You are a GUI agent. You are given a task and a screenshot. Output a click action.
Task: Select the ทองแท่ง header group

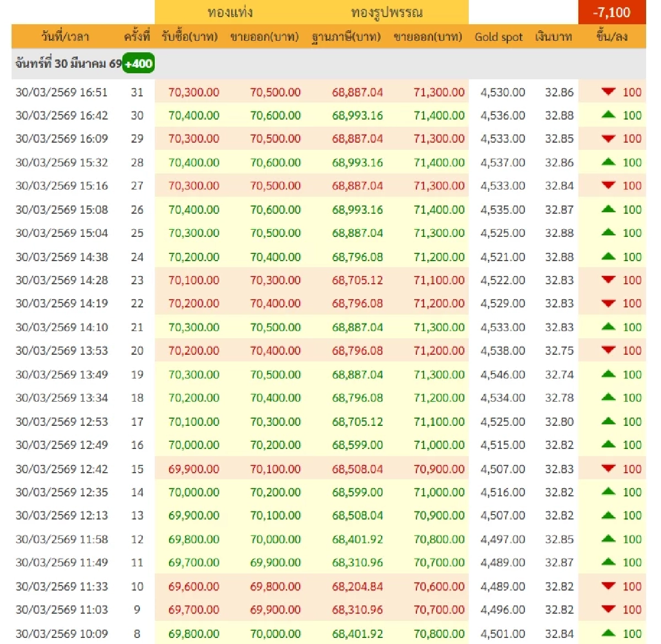pyautogui.click(x=230, y=12)
